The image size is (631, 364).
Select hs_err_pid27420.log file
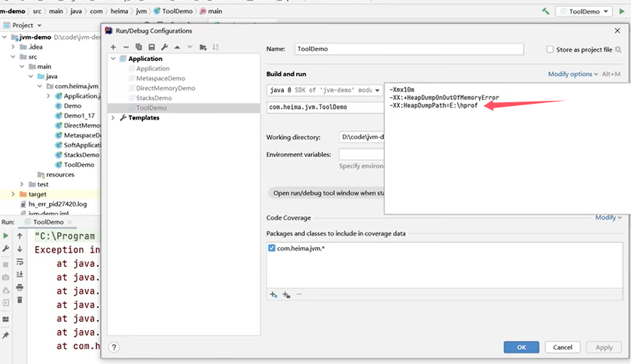[57, 204]
